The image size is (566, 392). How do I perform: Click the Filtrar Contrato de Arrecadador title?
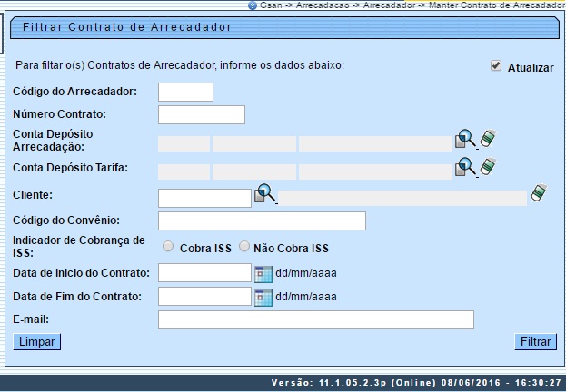point(127,27)
